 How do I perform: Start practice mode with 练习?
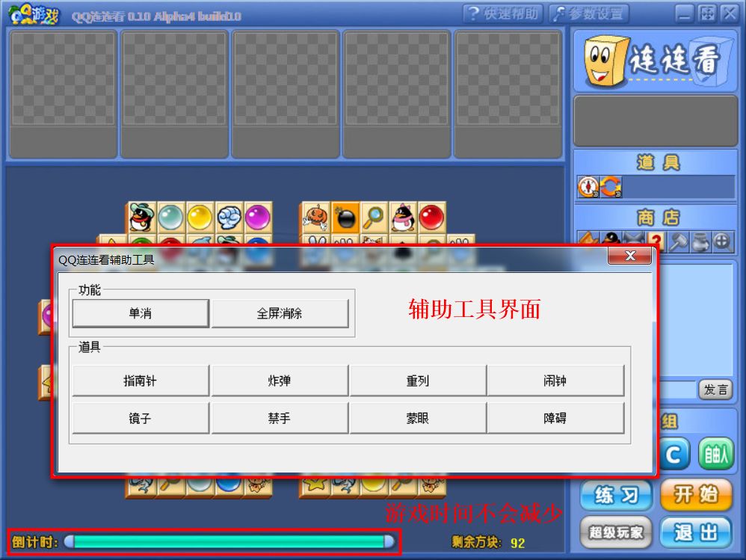[x=616, y=495]
